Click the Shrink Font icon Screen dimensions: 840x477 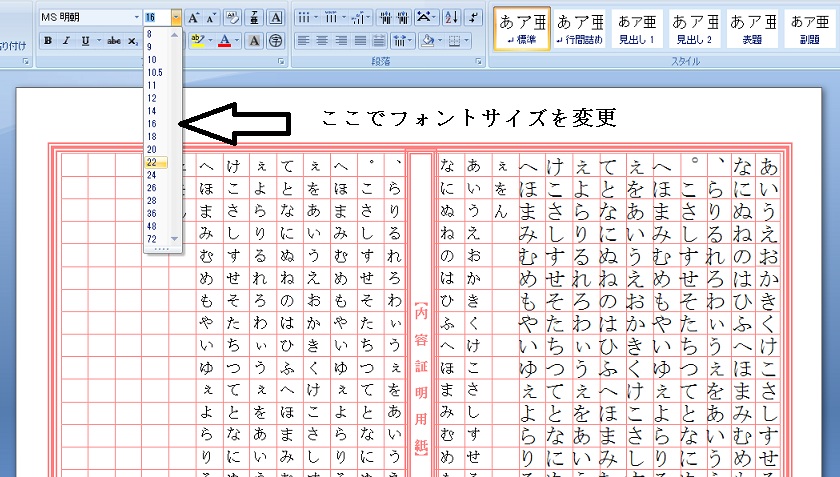(211, 17)
